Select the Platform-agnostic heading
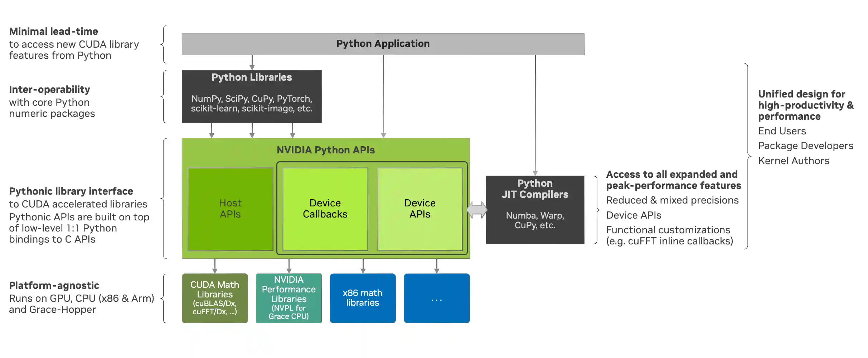The image size is (868, 358). point(54,285)
